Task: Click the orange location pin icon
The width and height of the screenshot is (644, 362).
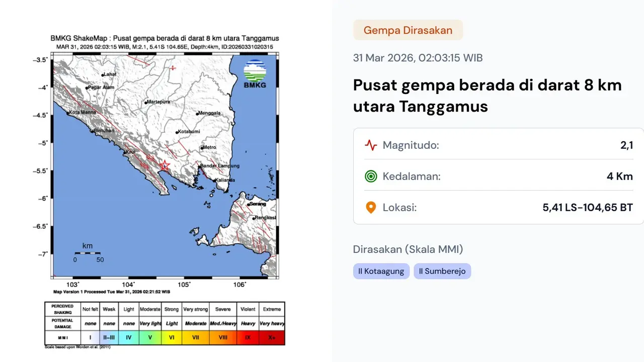Action: 371,208
